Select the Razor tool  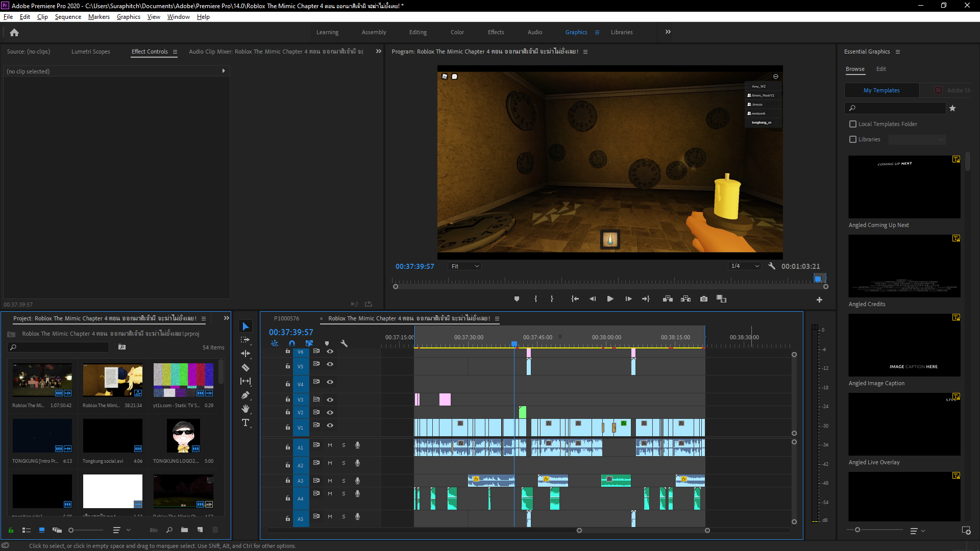pos(246,367)
